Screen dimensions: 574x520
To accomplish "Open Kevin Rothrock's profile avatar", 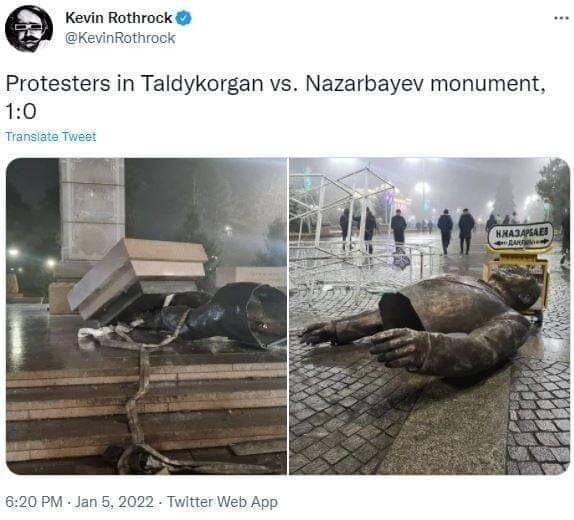I will pyautogui.click(x=29, y=29).
